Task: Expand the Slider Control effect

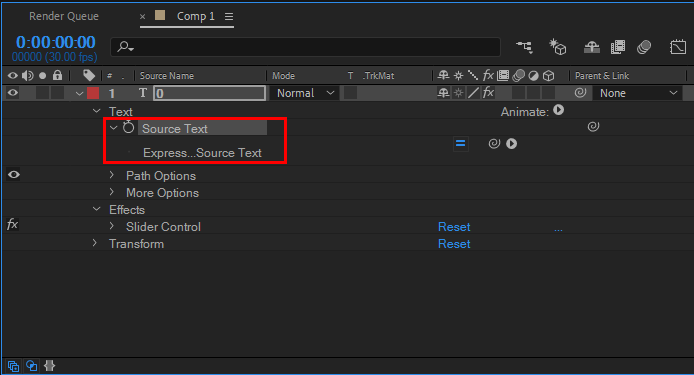Action: click(112, 226)
